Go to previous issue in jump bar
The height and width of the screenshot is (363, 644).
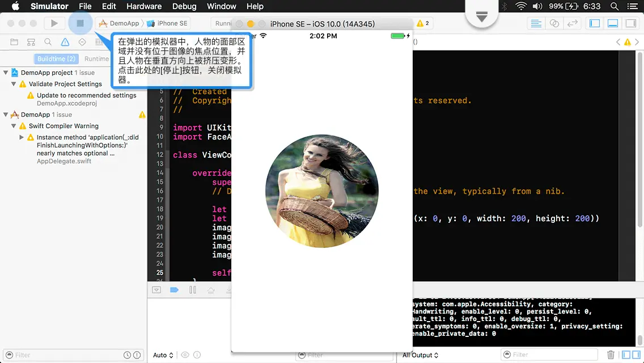pos(618,42)
